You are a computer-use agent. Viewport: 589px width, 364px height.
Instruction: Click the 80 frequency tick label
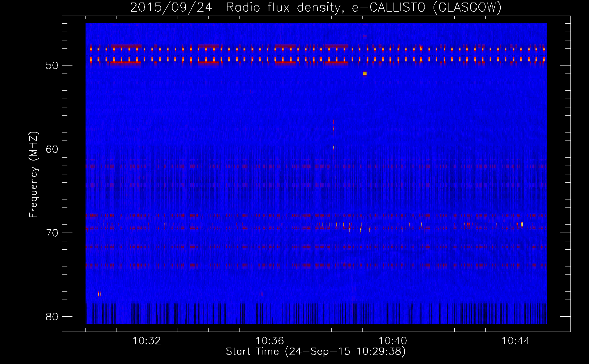(x=52, y=317)
